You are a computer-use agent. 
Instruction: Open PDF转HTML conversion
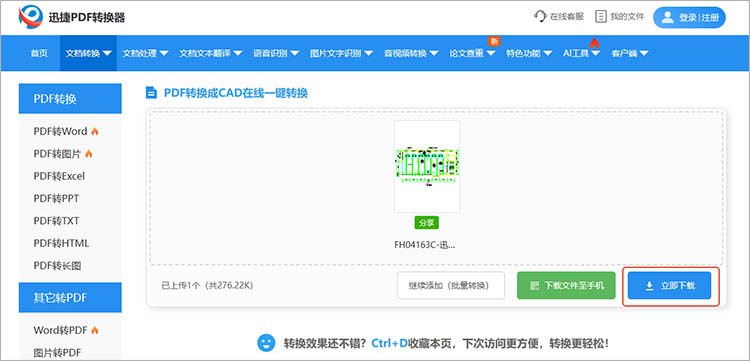pos(61,243)
